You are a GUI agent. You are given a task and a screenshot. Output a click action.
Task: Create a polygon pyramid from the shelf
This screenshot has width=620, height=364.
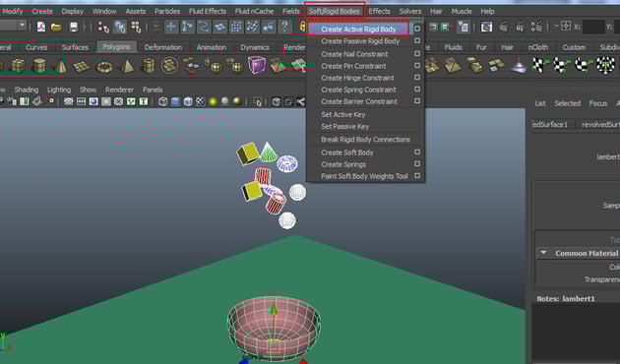coord(127,66)
